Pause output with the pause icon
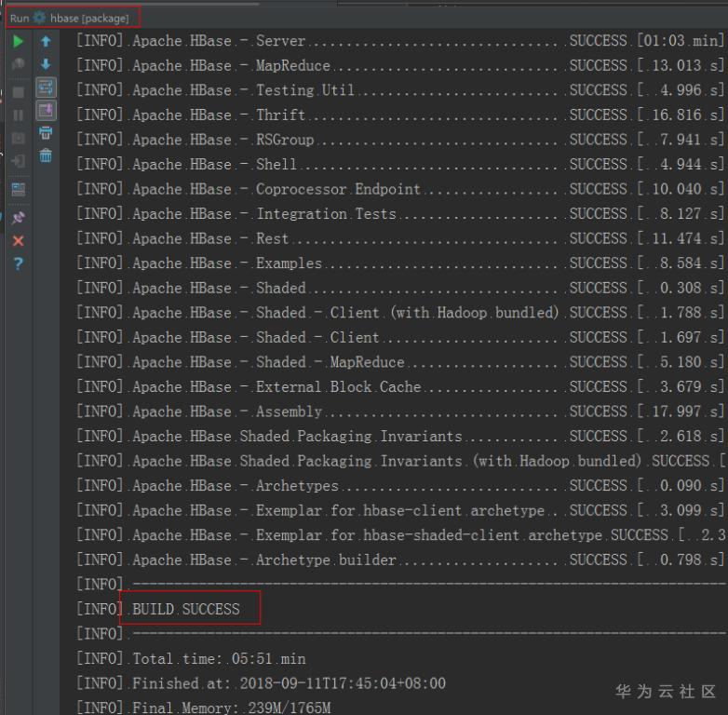This screenshot has width=728, height=715. coord(18,115)
